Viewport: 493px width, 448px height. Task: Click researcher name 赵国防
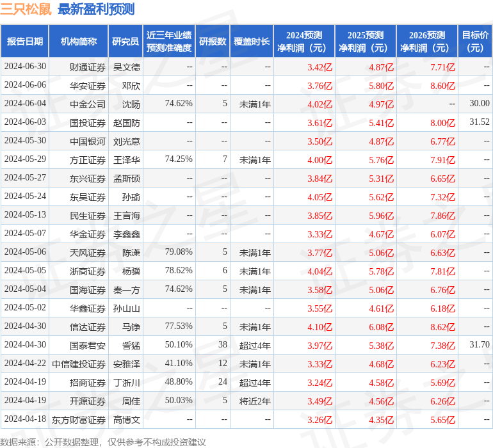126,123
